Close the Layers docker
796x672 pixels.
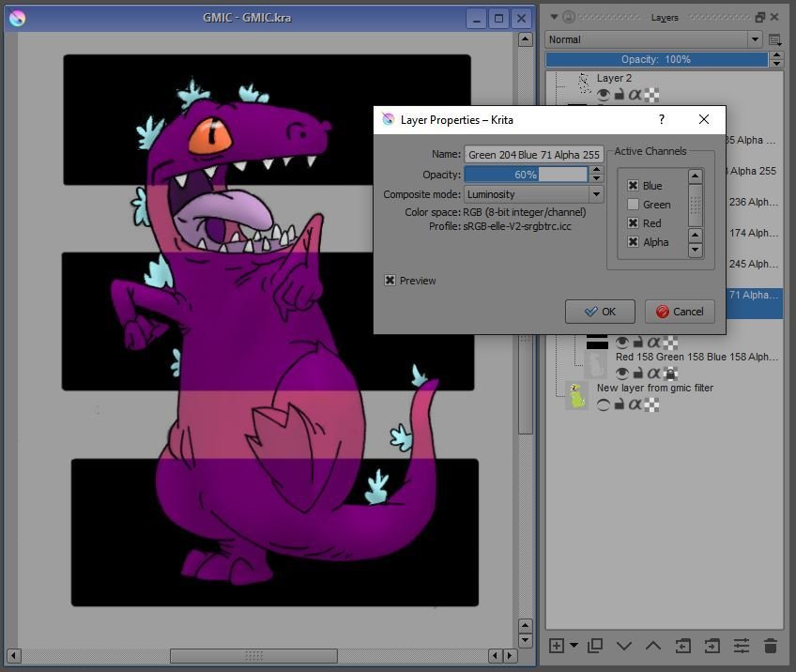tap(774, 17)
